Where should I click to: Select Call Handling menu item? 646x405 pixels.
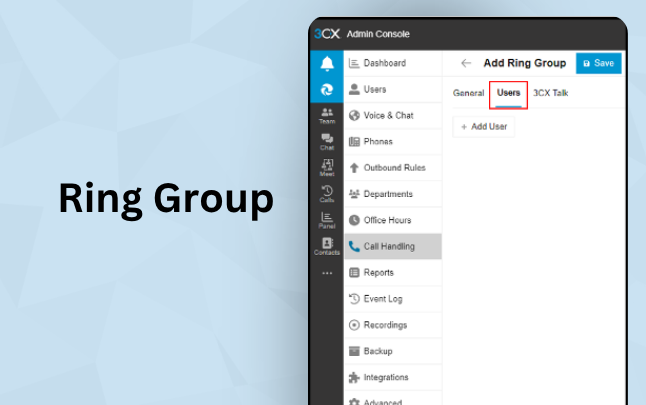[393, 246]
